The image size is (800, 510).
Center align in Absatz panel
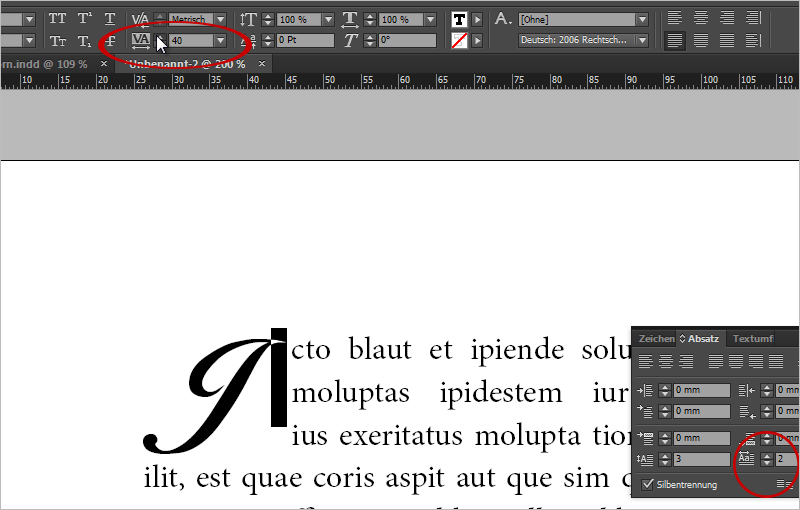(x=666, y=362)
